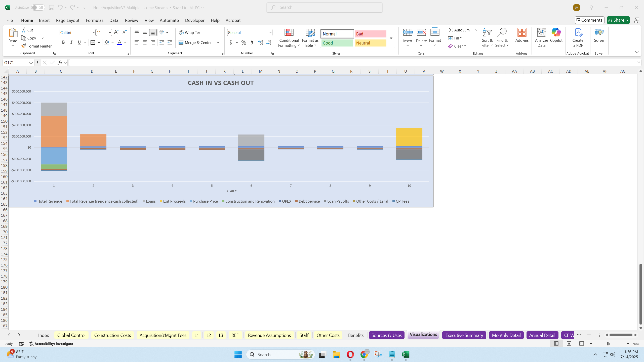Screen dimensions: 644x362
Task: Click the AutoSum icon
Action: tap(451, 30)
